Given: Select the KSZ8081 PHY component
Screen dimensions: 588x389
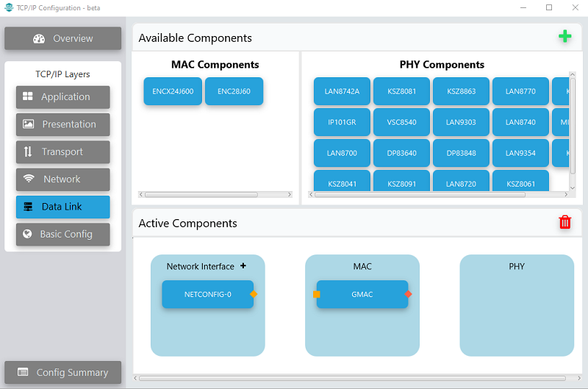Looking at the screenshot, I should (401, 91).
